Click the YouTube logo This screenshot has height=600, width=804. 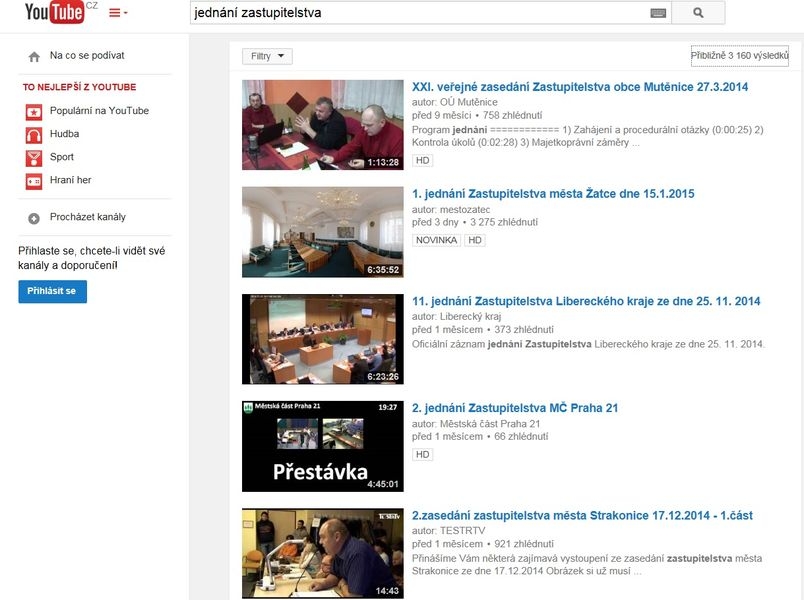54,12
